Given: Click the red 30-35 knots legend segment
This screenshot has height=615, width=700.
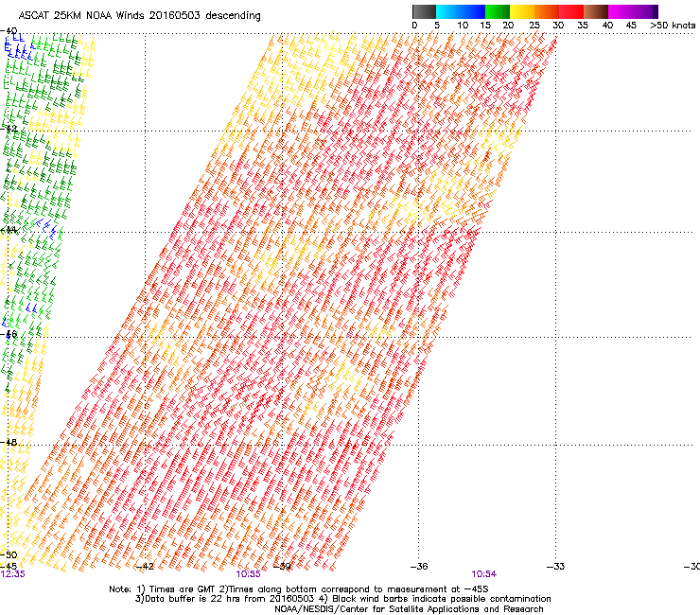Looking at the screenshot, I should click(x=571, y=11).
